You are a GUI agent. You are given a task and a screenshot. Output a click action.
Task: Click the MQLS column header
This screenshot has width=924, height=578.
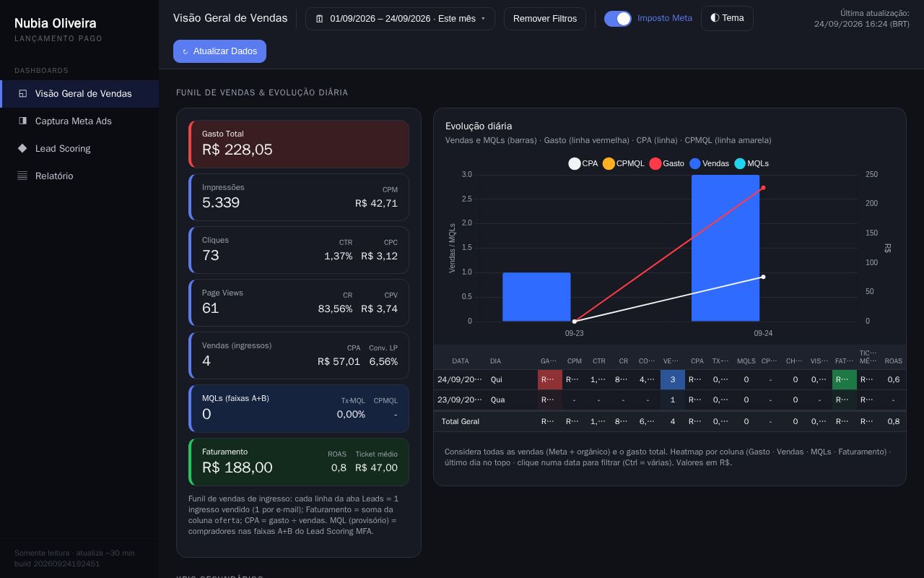click(746, 361)
